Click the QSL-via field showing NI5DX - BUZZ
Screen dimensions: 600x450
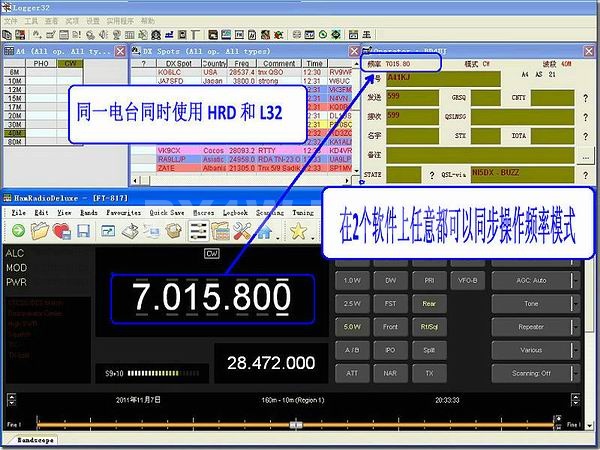coord(522,174)
